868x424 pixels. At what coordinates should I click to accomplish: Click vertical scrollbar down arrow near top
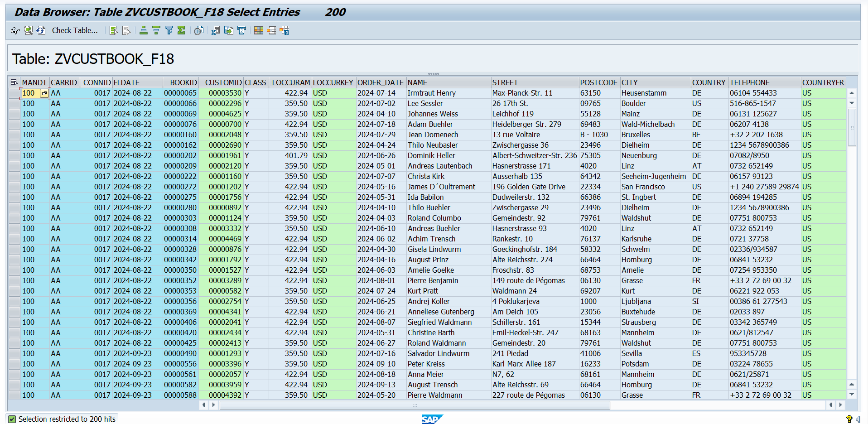pyautogui.click(x=852, y=103)
